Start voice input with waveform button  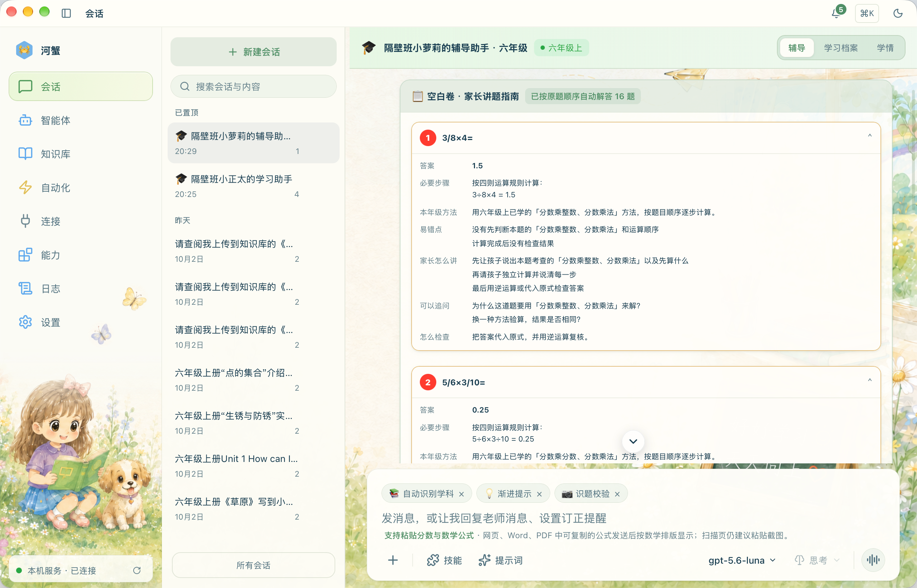point(873,560)
